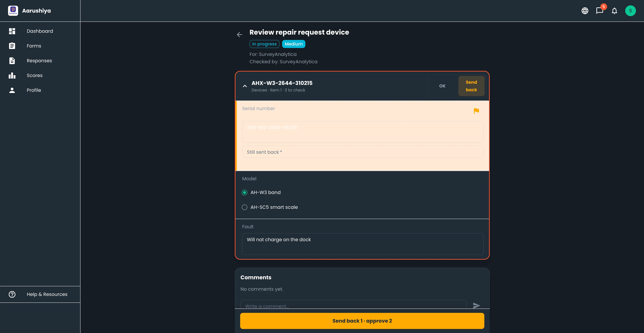Collapse the AHX-W3-2644-310215 device card
The height and width of the screenshot is (333, 644).
[245, 86]
